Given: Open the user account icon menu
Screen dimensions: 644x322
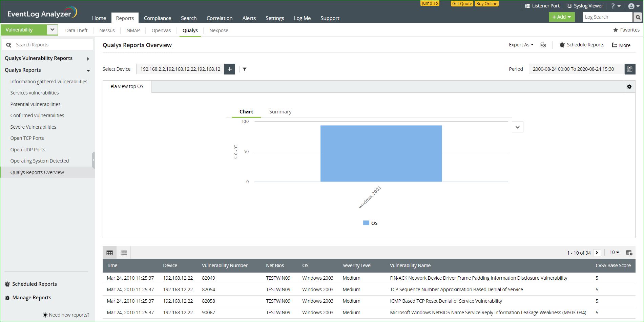Looking at the screenshot, I should coord(633,6).
